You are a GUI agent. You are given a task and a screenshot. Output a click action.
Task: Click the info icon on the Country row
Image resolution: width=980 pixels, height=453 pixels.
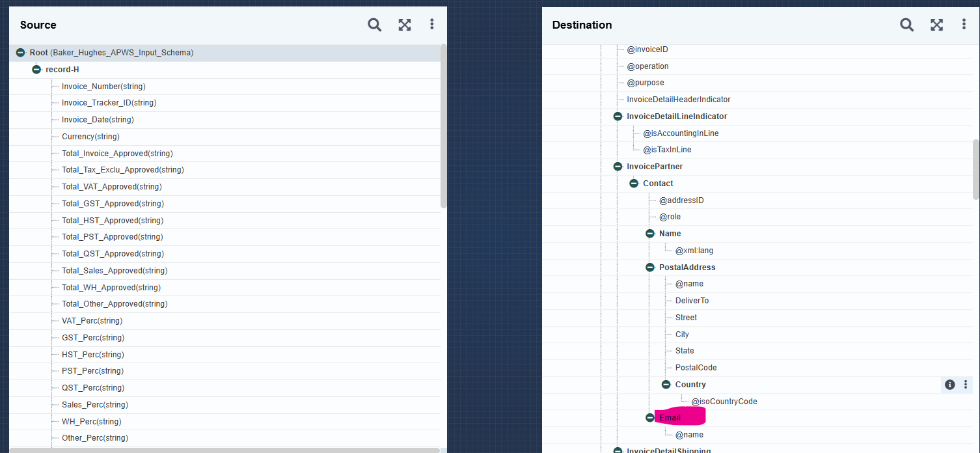pyautogui.click(x=949, y=385)
